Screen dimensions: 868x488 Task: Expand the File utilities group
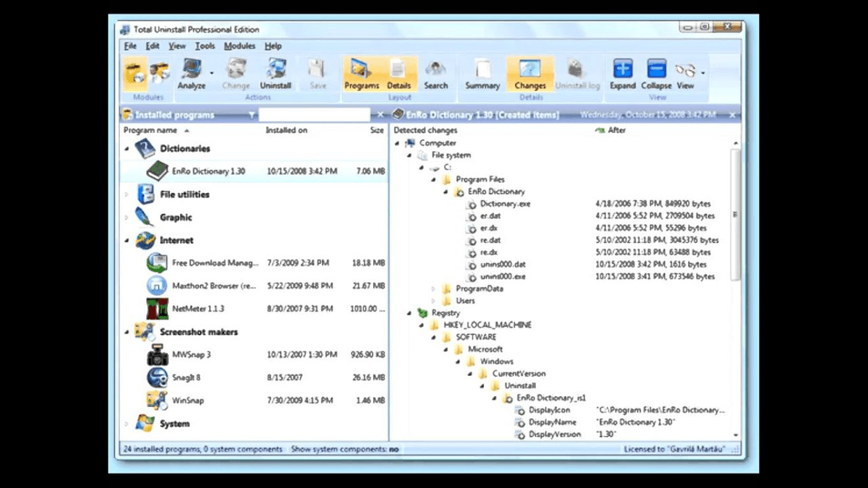click(x=127, y=194)
